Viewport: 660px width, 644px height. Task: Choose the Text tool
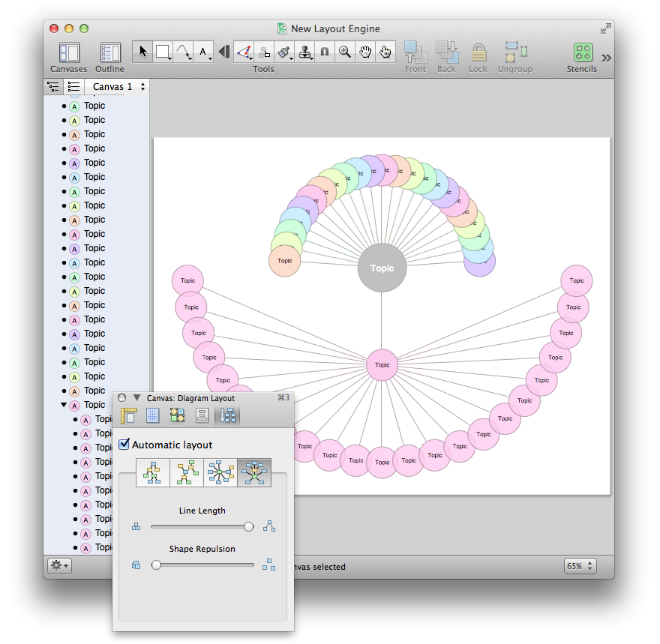tap(204, 52)
